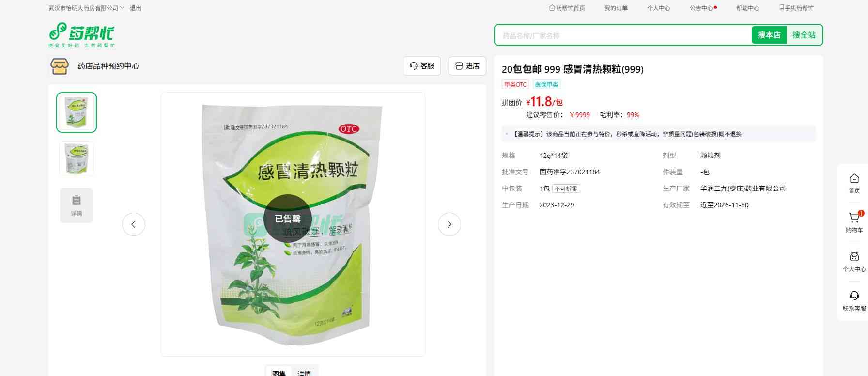
Task: Focus the drug name search field
Action: (x=623, y=35)
